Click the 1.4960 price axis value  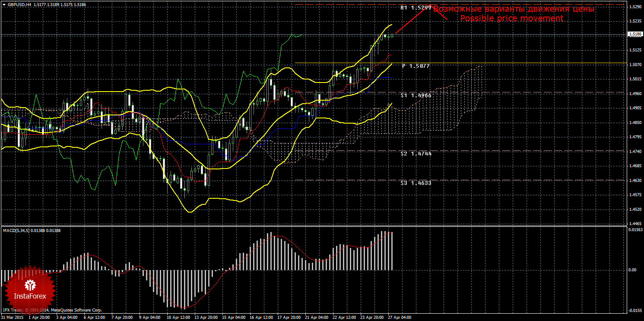(634, 94)
